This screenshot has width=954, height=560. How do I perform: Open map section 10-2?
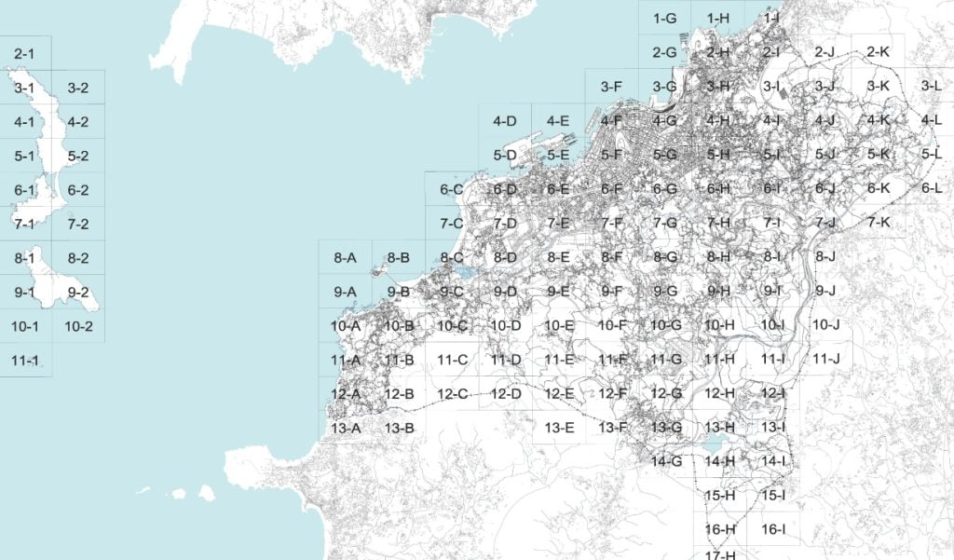pyautogui.click(x=78, y=327)
